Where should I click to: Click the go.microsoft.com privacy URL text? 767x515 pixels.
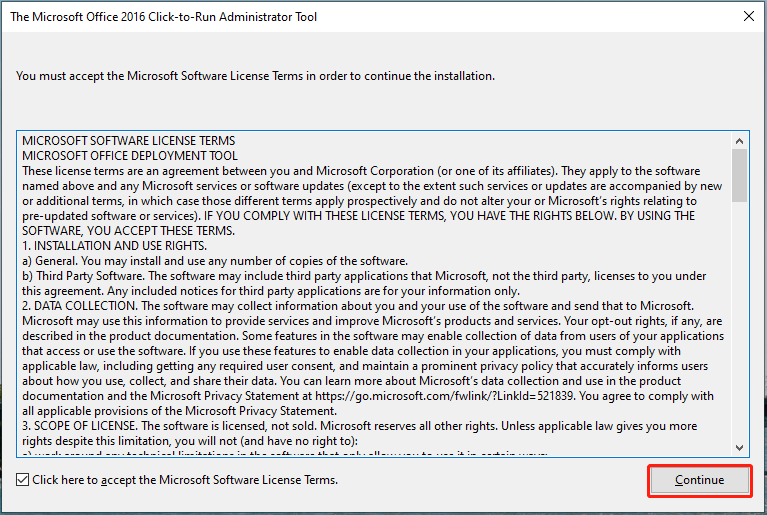(x=444, y=396)
